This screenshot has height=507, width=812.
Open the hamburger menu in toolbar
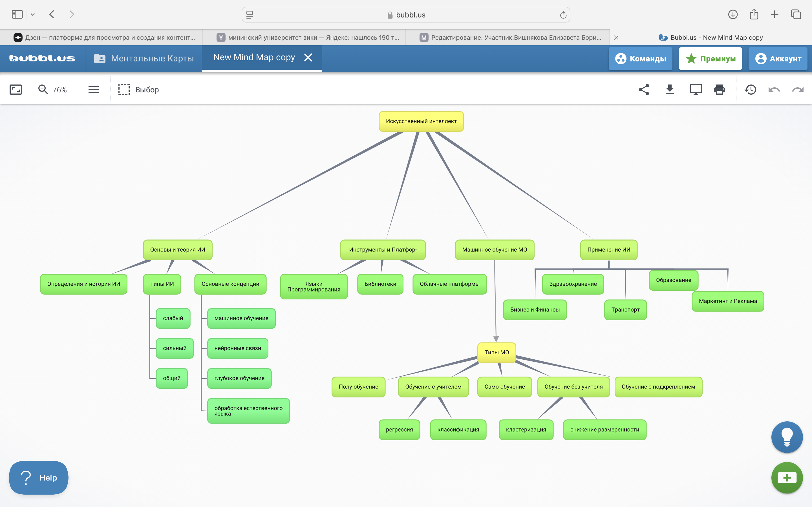click(x=93, y=90)
